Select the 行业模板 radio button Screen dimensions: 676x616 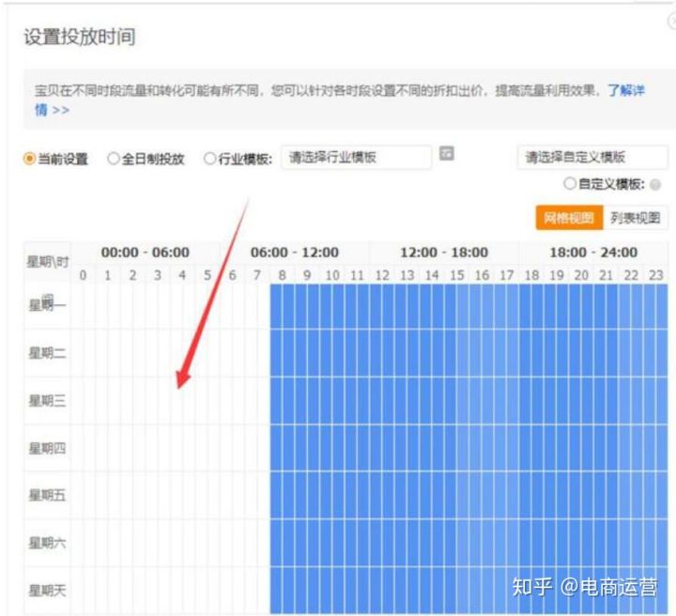(210, 159)
